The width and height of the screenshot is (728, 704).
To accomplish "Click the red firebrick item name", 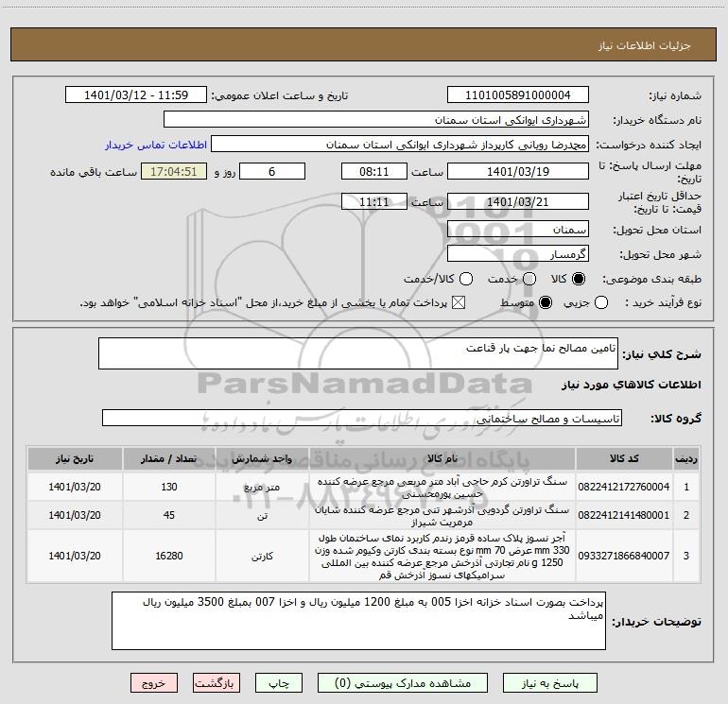I will click(x=442, y=556).
